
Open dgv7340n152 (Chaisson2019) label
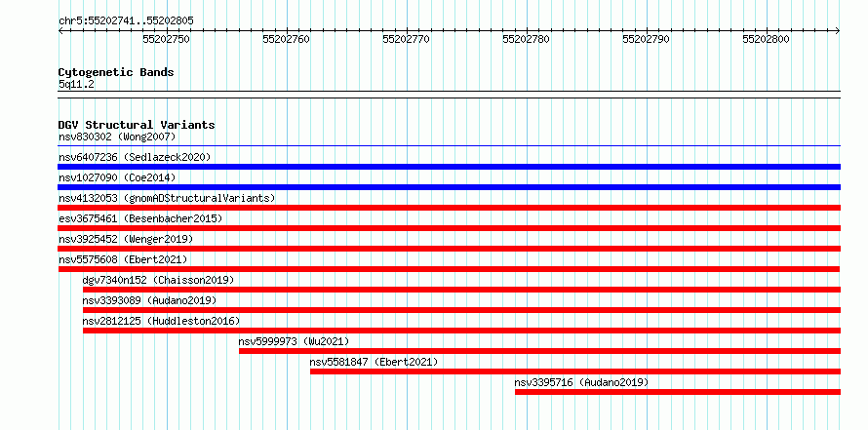[x=158, y=280]
